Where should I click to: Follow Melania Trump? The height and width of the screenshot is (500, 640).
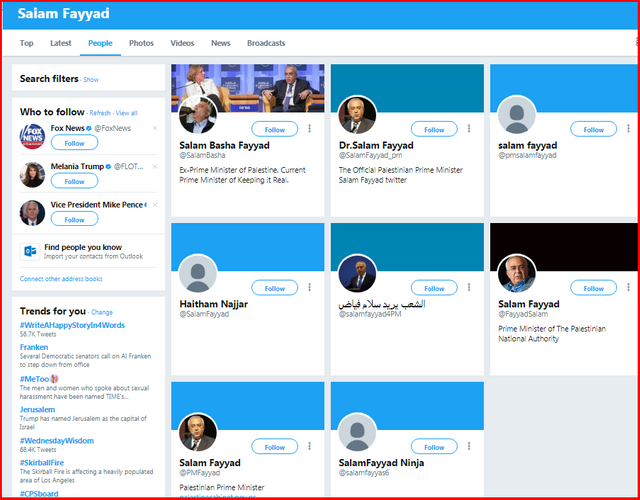pos(74,181)
